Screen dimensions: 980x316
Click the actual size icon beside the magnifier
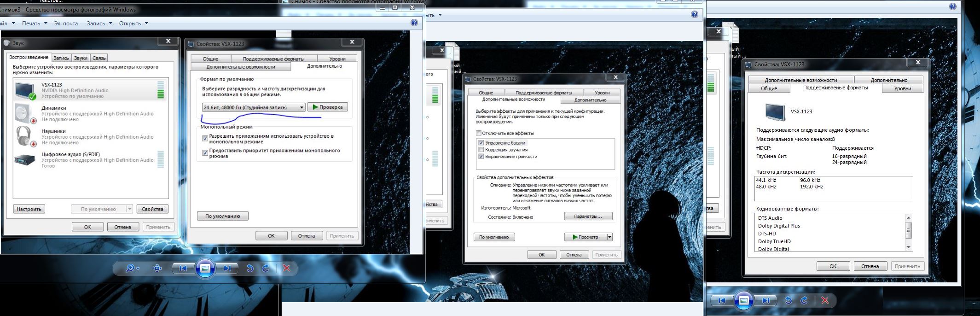[x=157, y=268]
